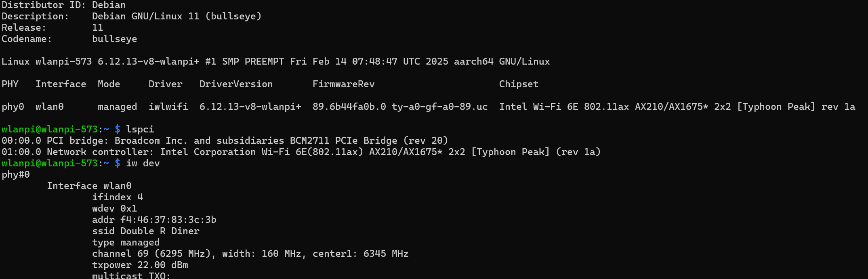Click the 'txpower 22.00 dBm' line
Image resolution: width=868 pixels, height=279 pixels.
(x=140, y=265)
